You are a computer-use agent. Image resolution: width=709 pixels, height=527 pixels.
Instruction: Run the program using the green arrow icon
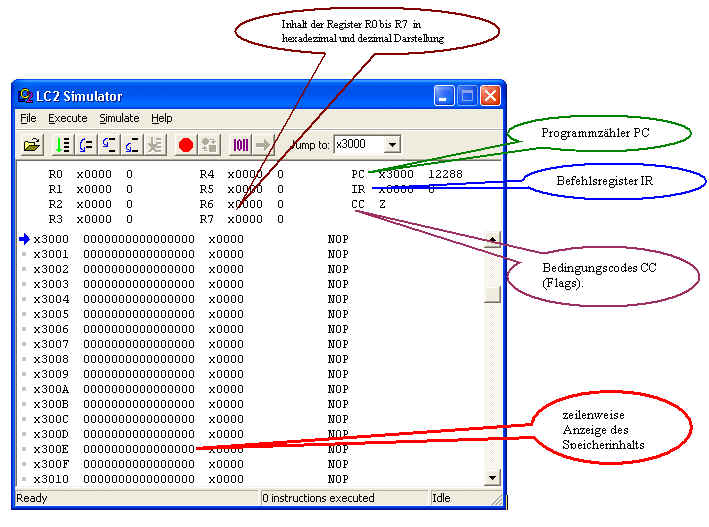click(x=61, y=145)
